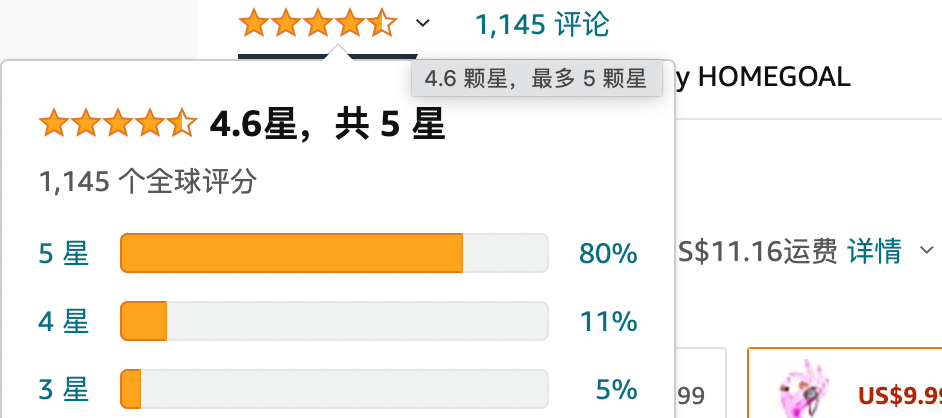Click the popup's orange star rating

pos(118,124)
